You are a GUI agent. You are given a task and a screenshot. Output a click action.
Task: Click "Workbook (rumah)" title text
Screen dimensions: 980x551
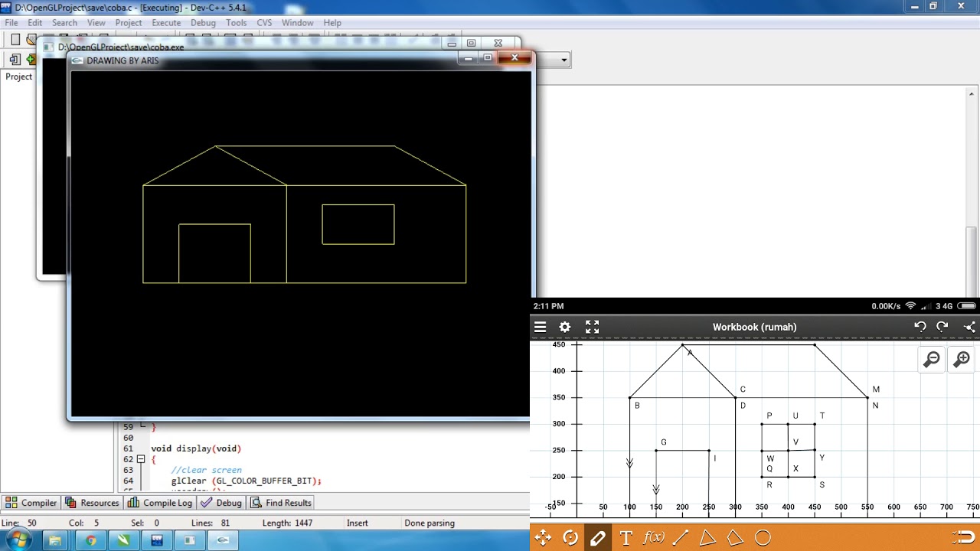click(755, 327)
